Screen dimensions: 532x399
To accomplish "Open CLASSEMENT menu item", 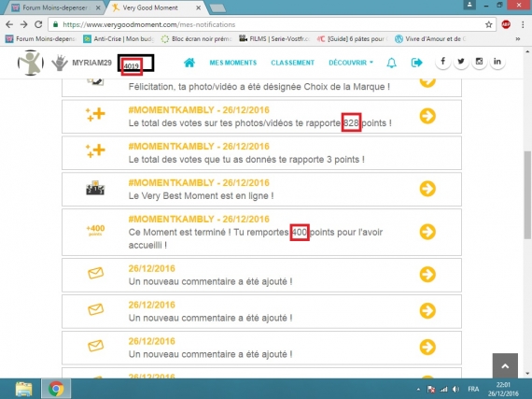I will 292,63.
